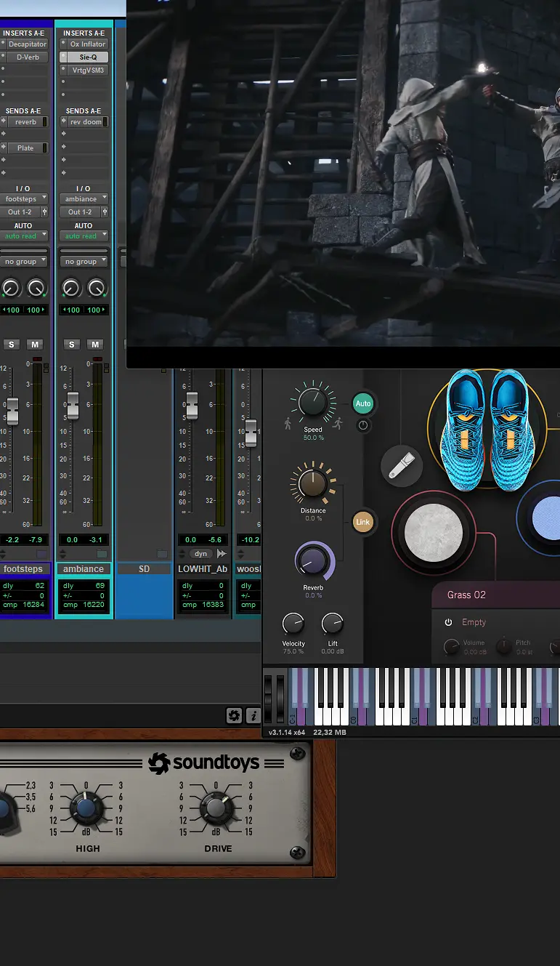
Task: Click the walking person icon near Speed
Action: point(288,422)
